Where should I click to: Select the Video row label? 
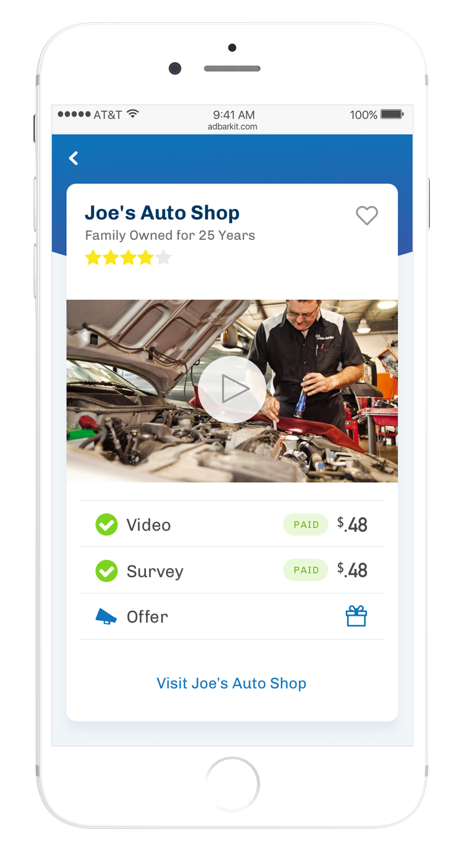click(149, 525)
